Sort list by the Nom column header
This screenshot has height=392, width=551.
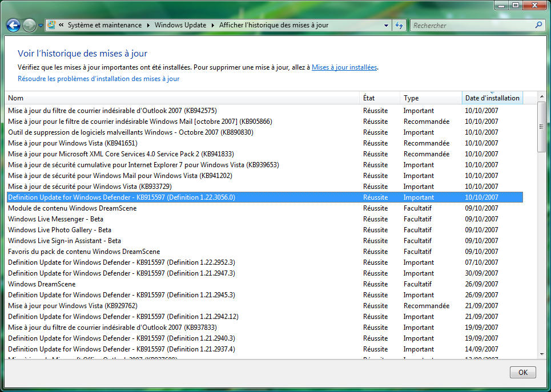coord(183,98)
